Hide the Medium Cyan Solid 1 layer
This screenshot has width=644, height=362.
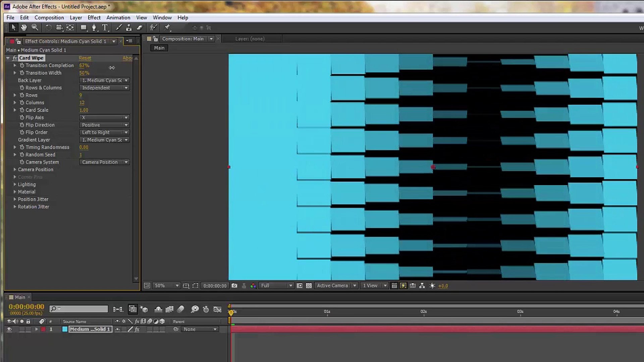[x=9, y=329]
